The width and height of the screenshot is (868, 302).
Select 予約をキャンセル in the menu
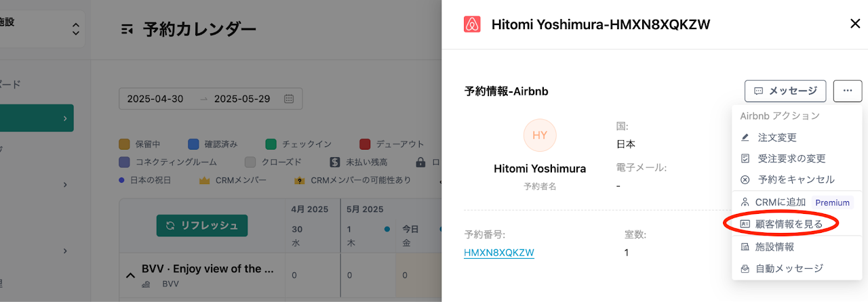pyautogui.click(x=795, y=179)
